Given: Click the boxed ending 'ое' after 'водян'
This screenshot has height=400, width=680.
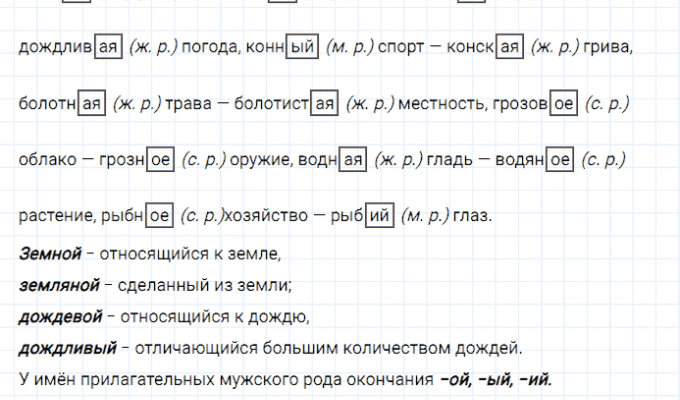Looking at the screenshot, I should tap(561, 159).
